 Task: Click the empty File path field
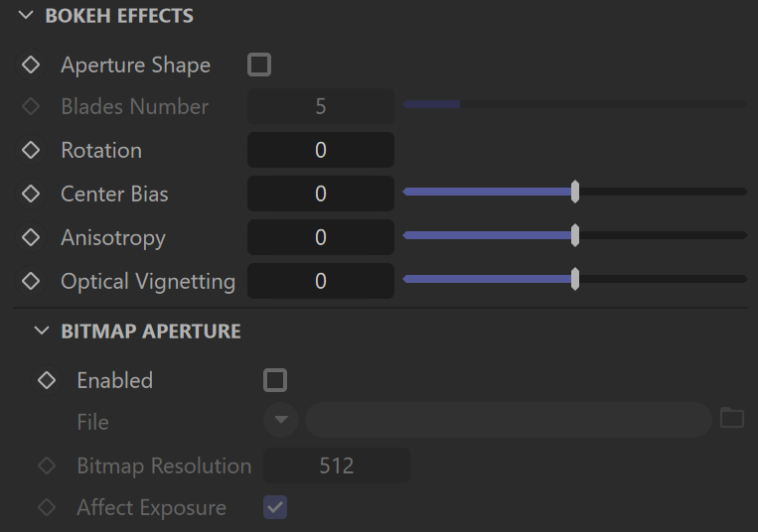[x=508, y=420]
